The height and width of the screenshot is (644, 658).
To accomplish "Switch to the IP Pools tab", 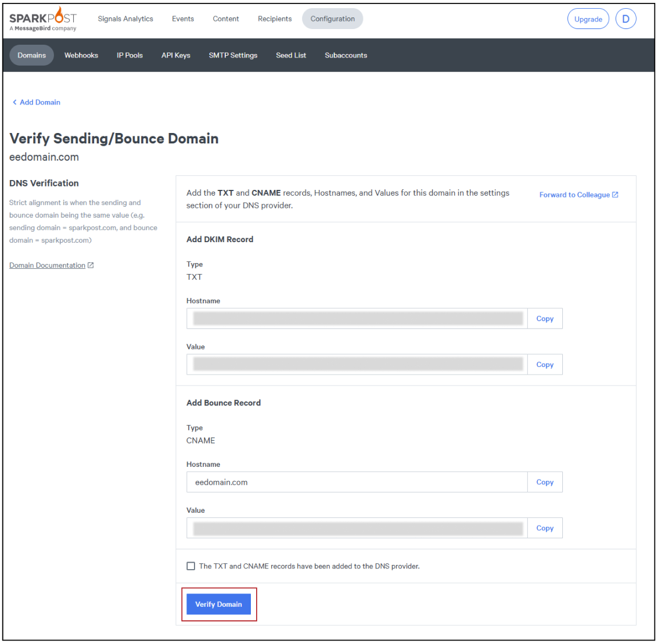I will [130, 55].
